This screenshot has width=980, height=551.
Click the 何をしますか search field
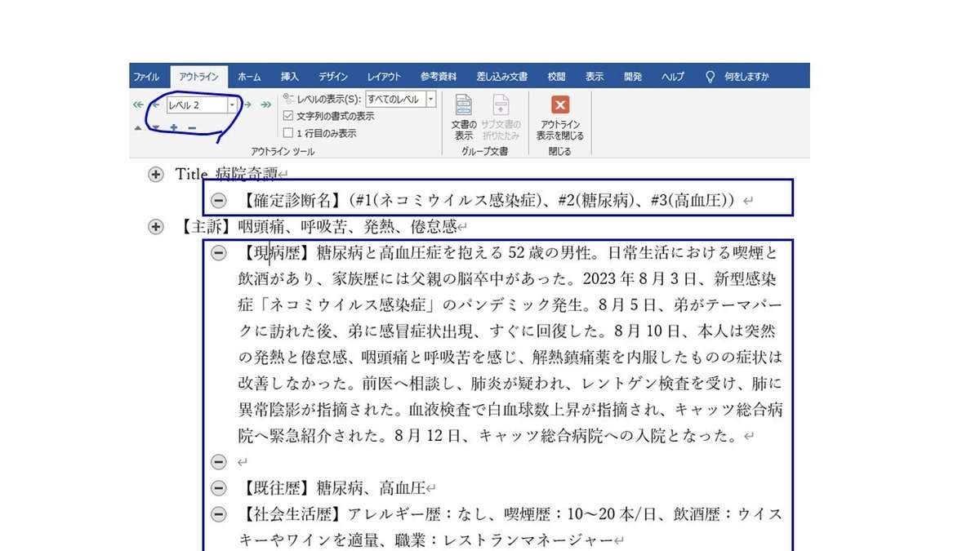(x=746, y=77)
